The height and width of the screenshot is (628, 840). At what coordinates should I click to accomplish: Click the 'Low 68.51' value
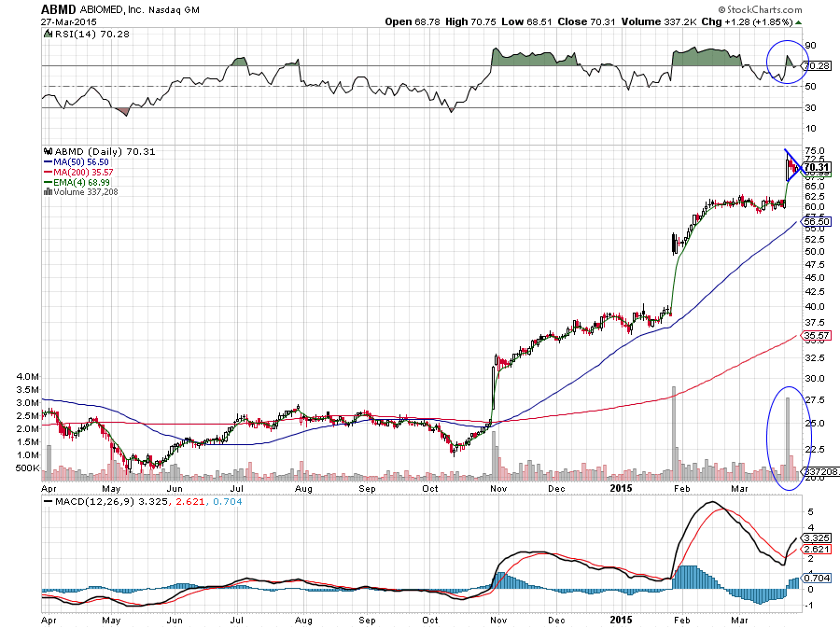click(526, 22)
